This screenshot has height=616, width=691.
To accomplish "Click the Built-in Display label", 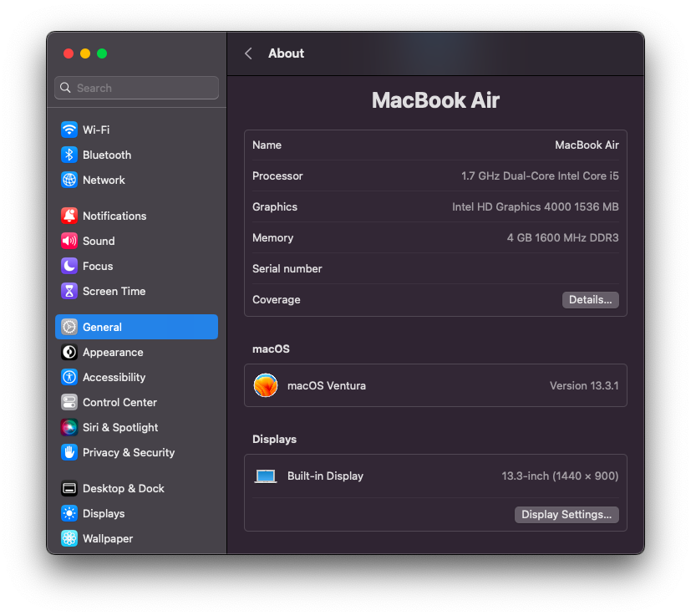I will [325, 476].
